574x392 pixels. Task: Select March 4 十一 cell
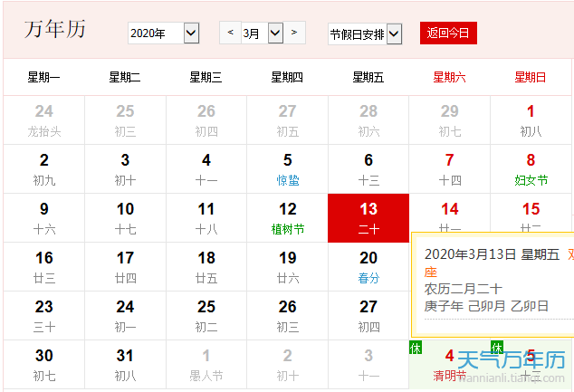pos(206,169)
